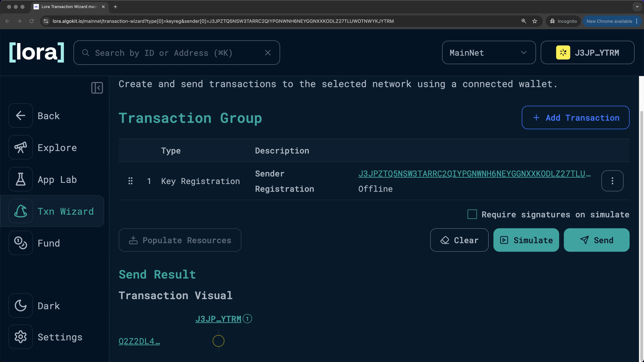Toggle the Dark theme moon button

click(20, 306)
